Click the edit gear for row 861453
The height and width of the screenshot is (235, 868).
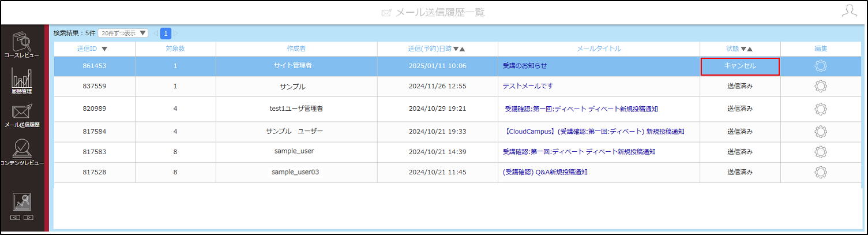click(821, 66)
